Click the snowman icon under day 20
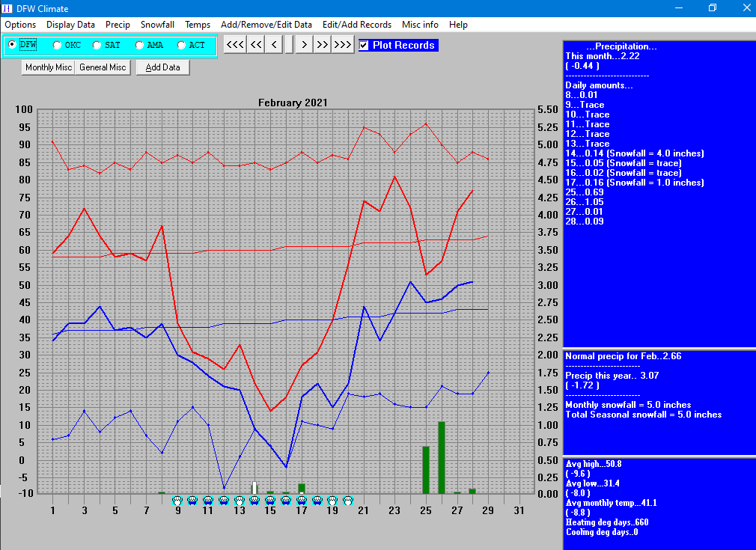The height and width of the screenshot is (550, 756). (348, 501)
